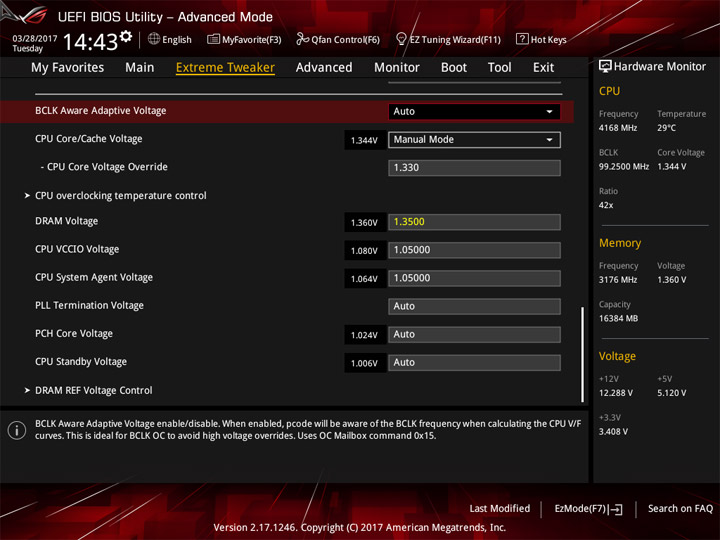Click the 5.120 V reading
720x540 pixels.
point(672,393)
